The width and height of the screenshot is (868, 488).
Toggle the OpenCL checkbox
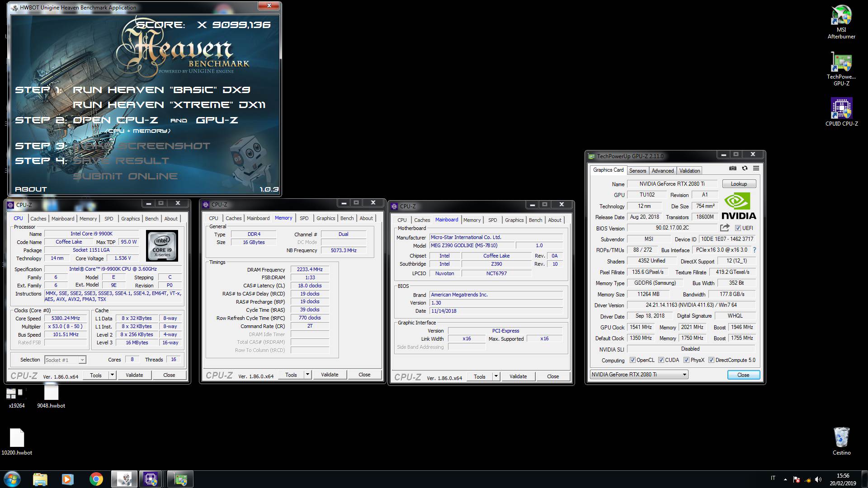(x=633, y=360)
